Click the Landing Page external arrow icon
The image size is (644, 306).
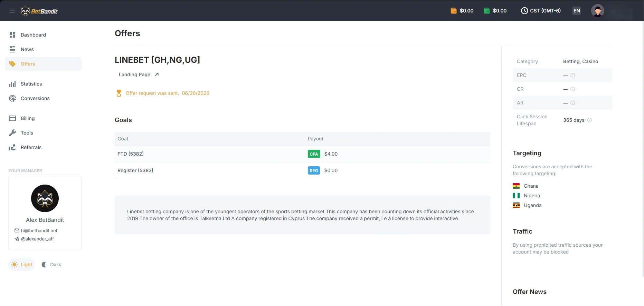coord(157,75)
